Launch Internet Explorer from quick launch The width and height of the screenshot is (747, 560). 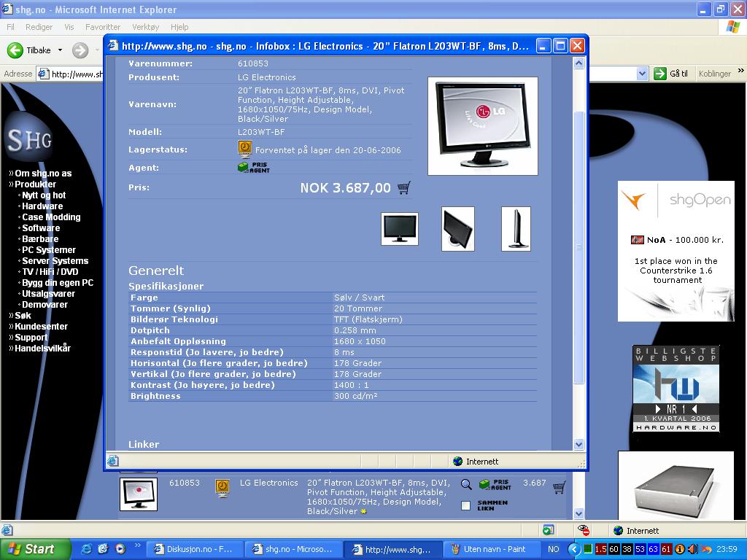point(87,549)
